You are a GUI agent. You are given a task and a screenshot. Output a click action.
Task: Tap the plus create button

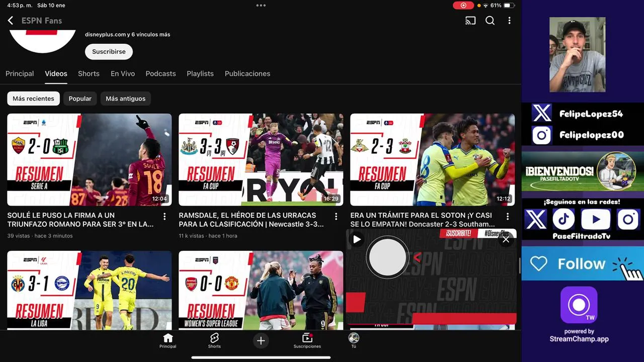261,341
